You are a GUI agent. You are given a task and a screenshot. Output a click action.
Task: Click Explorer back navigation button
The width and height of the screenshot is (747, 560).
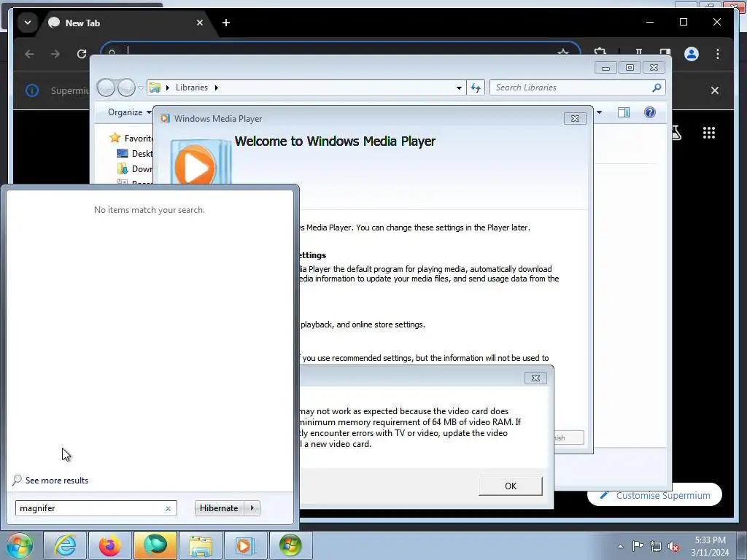pyautogui.click(x=106, y=87)
